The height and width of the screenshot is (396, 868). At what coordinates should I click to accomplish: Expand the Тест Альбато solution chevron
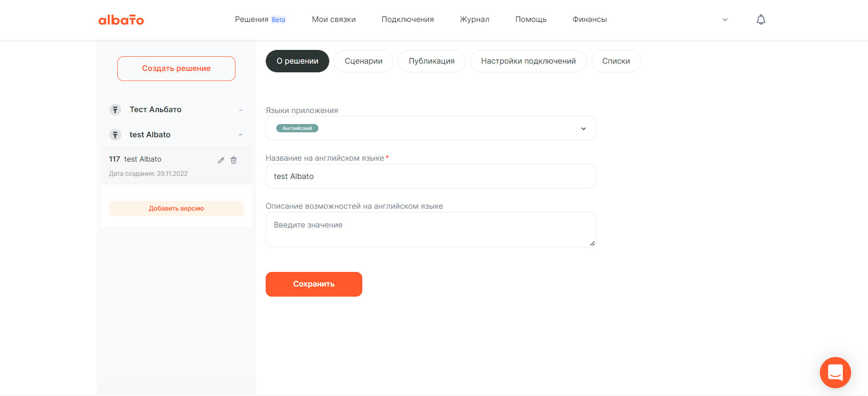(240, 110)
